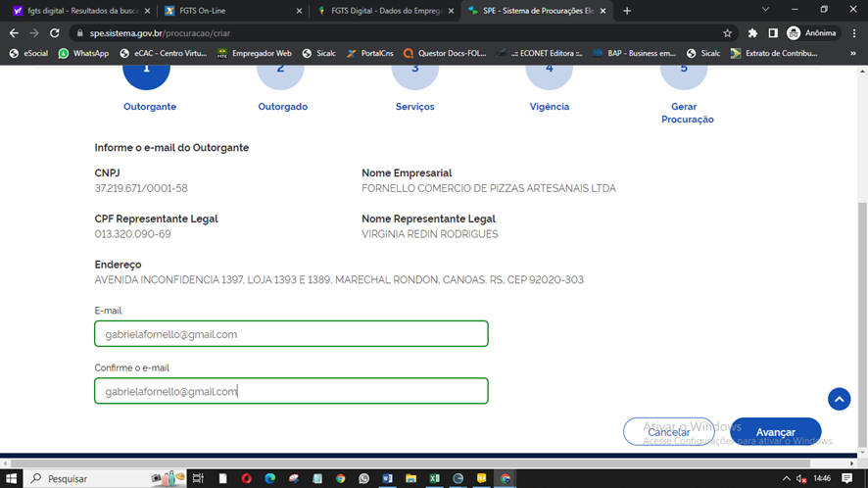The width and height of the screenshot is (868, 488).
Task: Open a new browser tab
Action: click(x=627, y=11)
